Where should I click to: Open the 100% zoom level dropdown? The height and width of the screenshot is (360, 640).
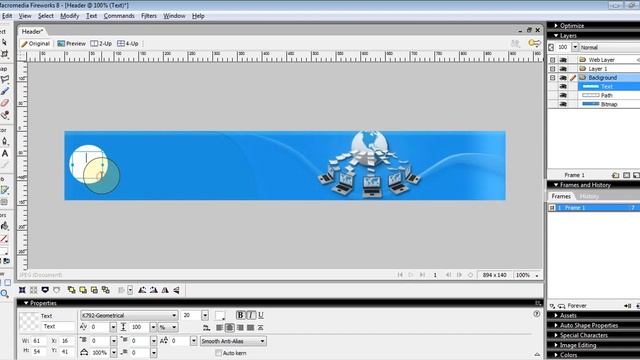[537, 275]
